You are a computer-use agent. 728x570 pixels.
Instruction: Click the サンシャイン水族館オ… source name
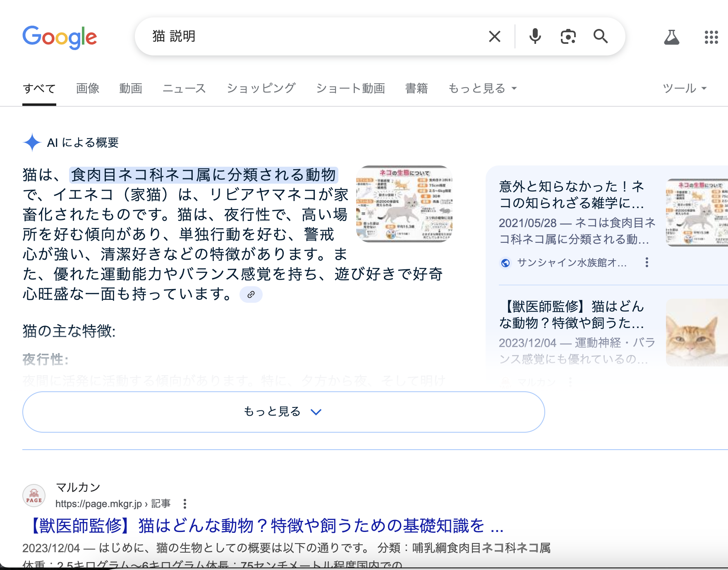572,263
